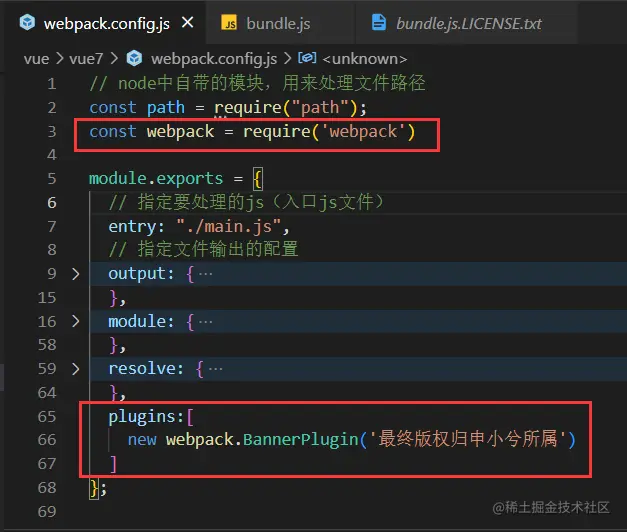Image resolution: width=627 pixels, height=532 pixels.
Task: Click the comment 指定文件输出的配置
Action: click(203, 249)
